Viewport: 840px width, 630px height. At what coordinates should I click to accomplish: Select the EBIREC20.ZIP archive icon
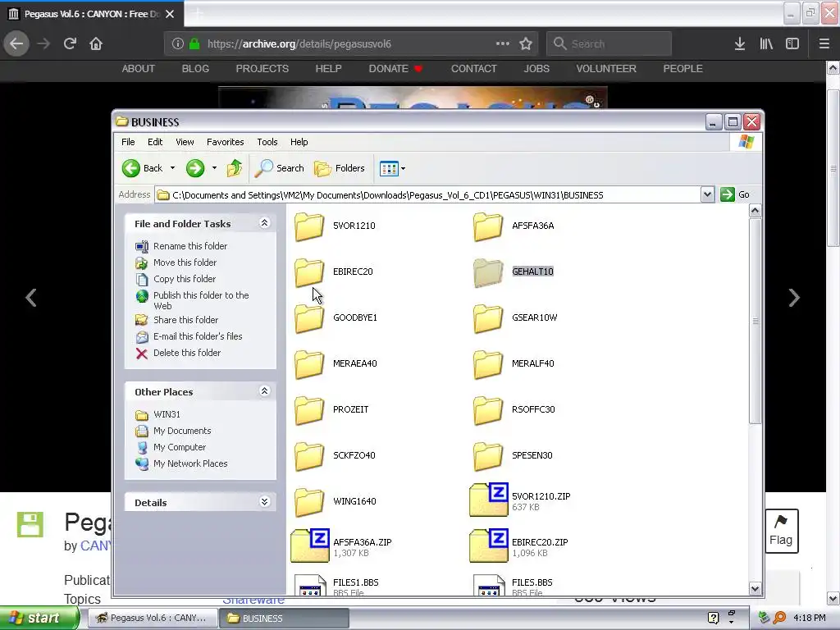[x=489, y=546]
